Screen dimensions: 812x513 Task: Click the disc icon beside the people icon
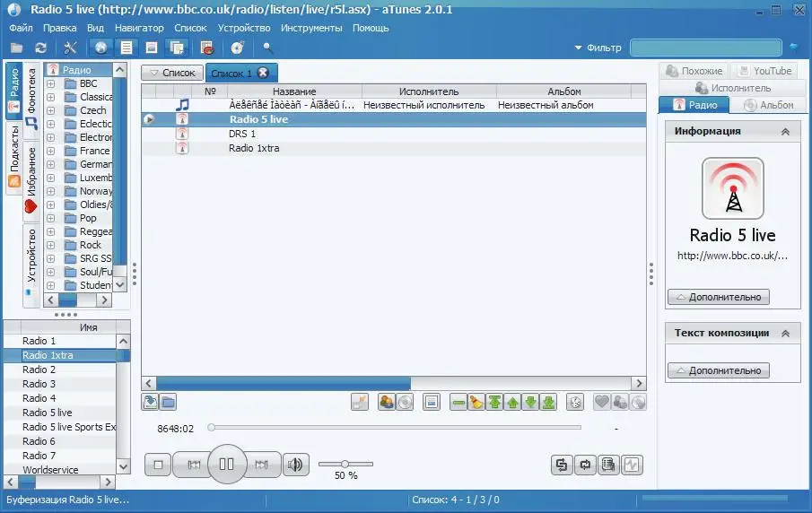click(x=405, y=402)
